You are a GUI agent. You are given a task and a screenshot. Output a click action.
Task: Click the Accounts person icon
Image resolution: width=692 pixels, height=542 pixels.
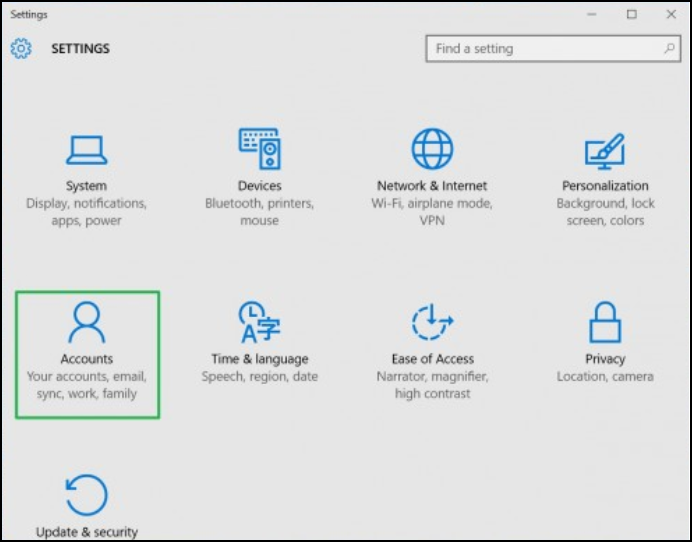tap(86, 322)
